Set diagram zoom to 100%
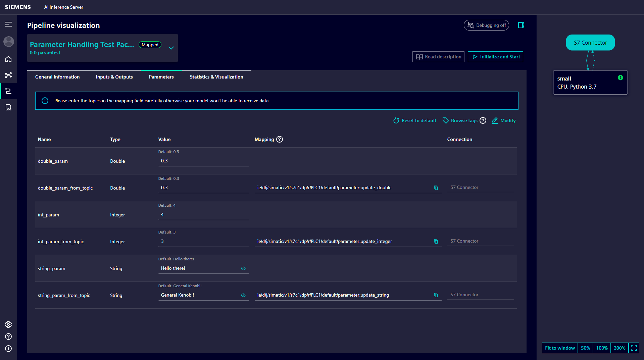 click(x=602, y=348)
